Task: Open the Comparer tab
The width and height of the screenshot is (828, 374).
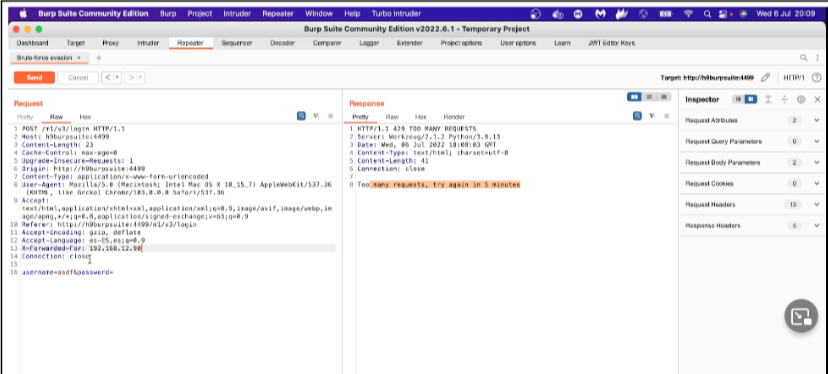Action: pyautogui.click(x=327, y=43)
